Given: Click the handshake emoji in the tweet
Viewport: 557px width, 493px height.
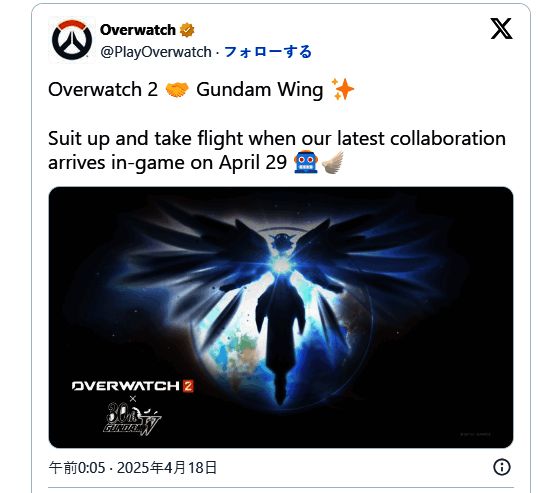Looking at the screenshot, I should 177,89.
